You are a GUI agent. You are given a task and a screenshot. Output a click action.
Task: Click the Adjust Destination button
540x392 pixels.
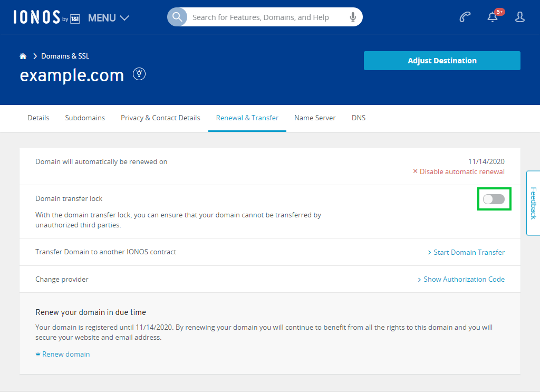pos(442,61)
